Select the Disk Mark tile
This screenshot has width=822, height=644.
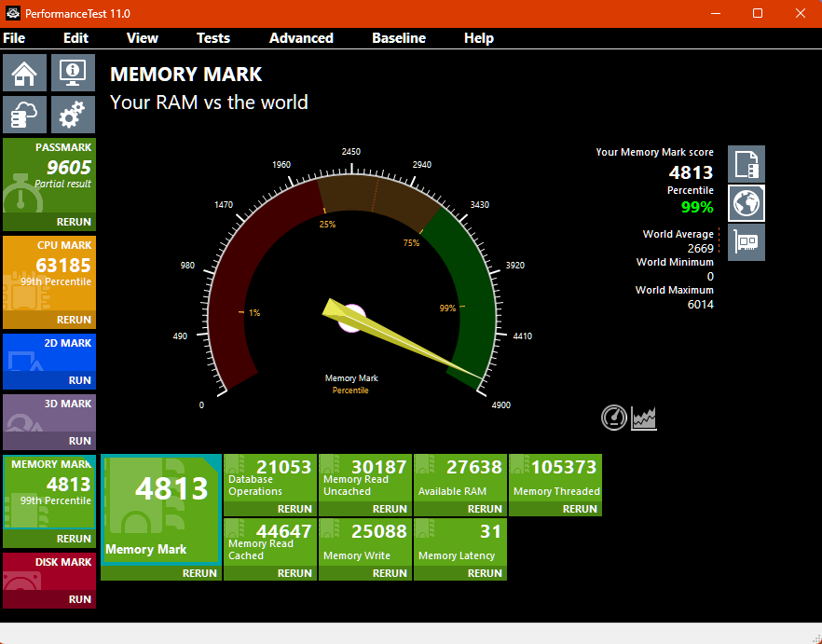[x=49, y=571]
